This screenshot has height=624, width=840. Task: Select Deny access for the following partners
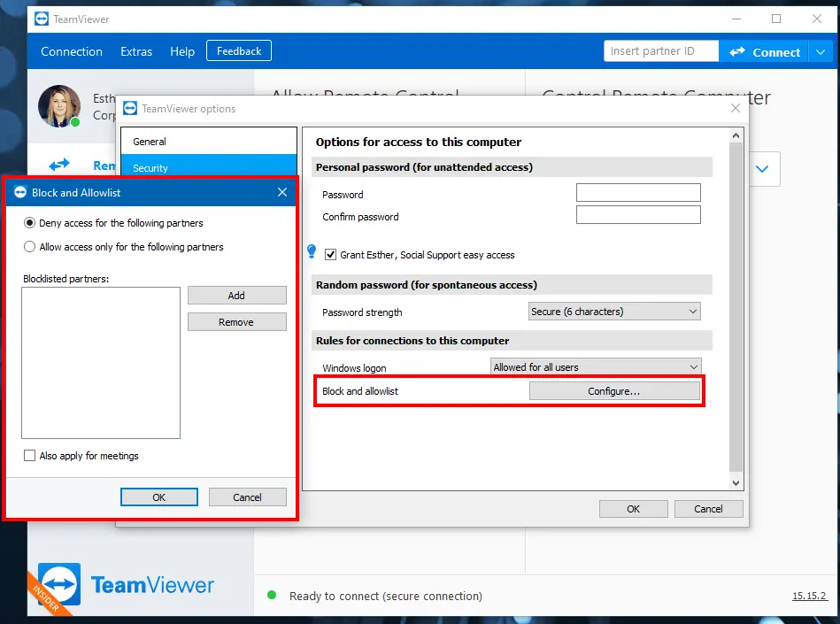(29, 222)
